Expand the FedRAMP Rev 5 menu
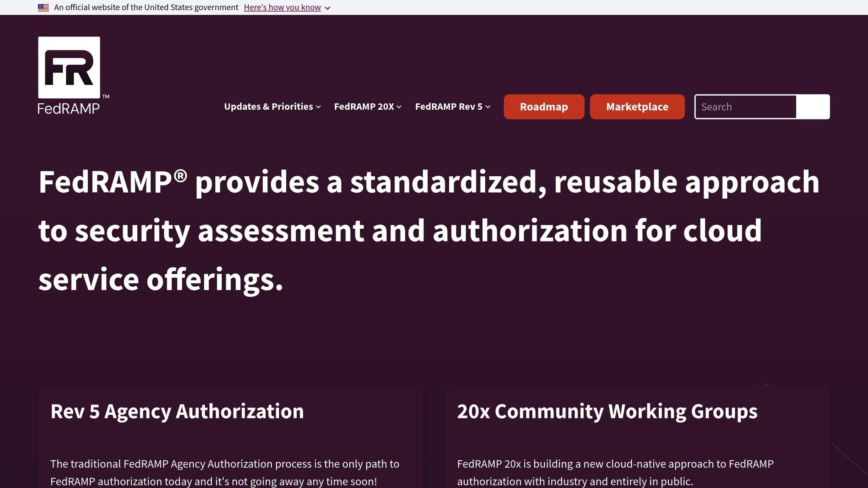 pos(448,107)
